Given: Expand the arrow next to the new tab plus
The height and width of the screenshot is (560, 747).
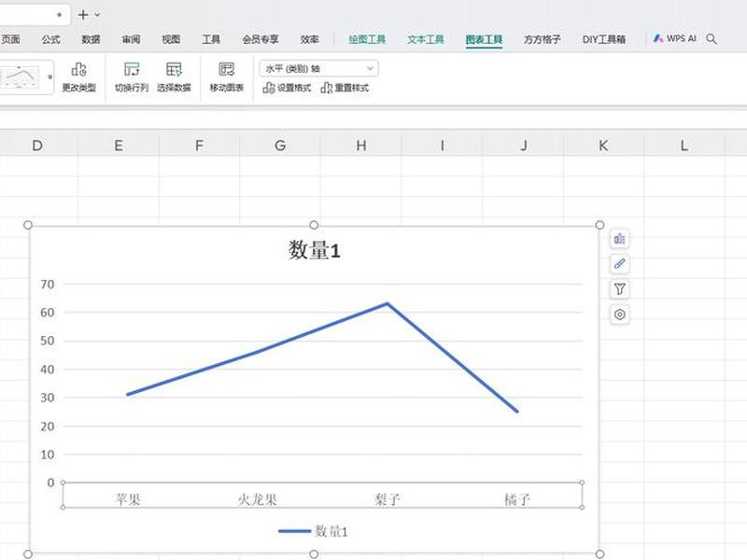Looking at the screenshot, I should (97, 15).
